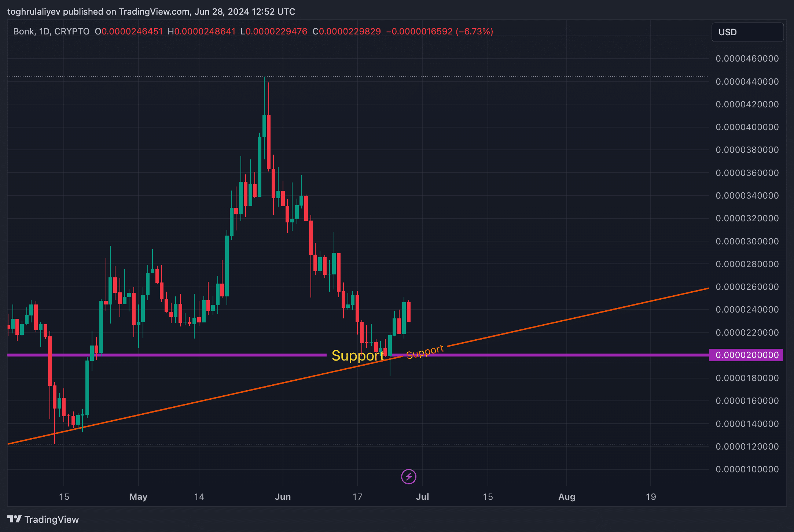Click the 0.0000460000 price axis label
Image resolution: width=794 pixels, height=532 pixels.
[x=747, y=59]
